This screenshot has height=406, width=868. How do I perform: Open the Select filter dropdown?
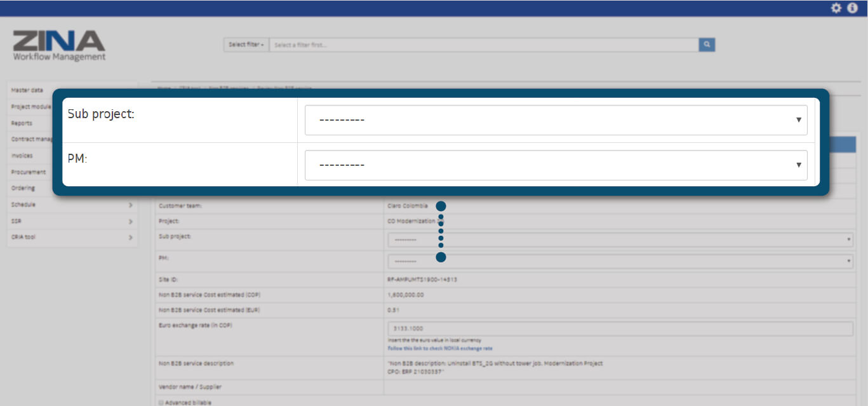pyautogui.click(x=246, y=44)
